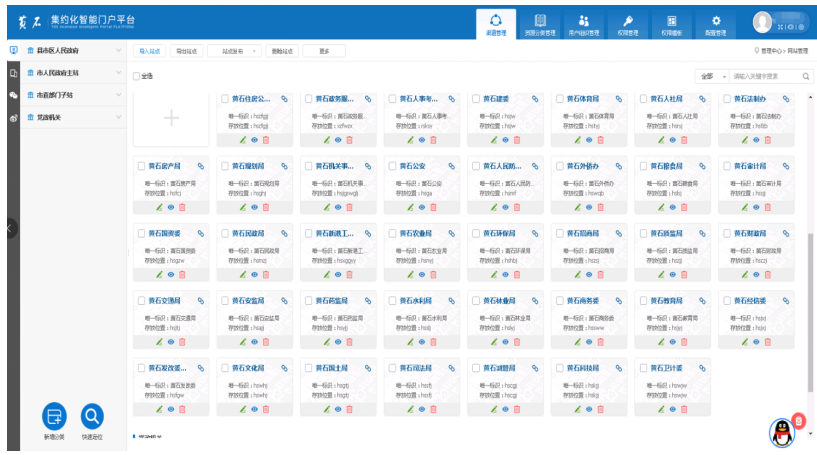817x455 pixels.
Task: Expand the 县市区人民政府 tree node
Action: (119, 50)
